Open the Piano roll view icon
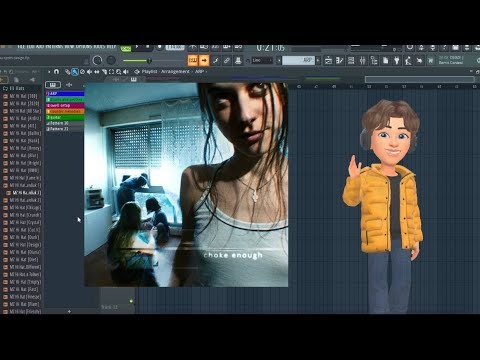The width and height of the screenshot is (480, 360). [x=340, y=61]
